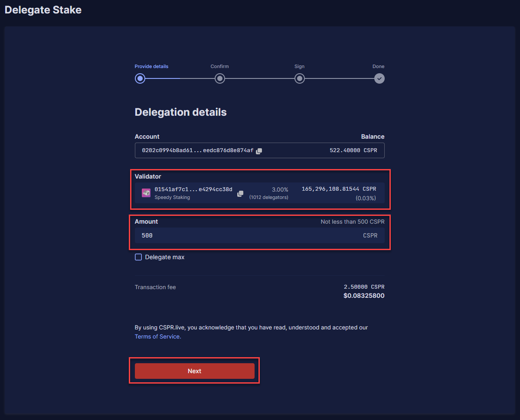Enable the Delegate max checkbox

pyautogui.click(x=138, y=257)
